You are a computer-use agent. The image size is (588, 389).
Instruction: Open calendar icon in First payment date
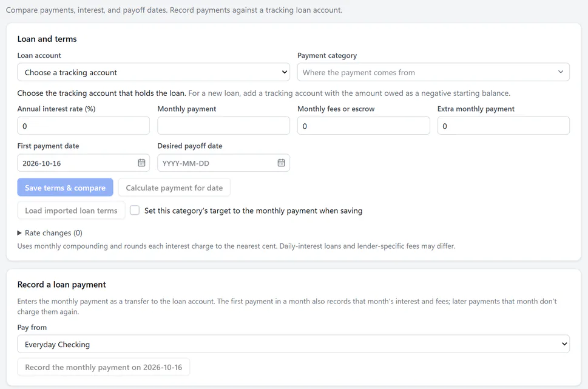(141, 163)
